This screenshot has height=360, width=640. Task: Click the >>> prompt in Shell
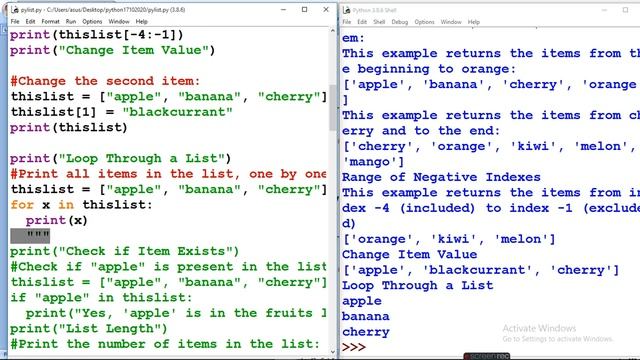point(354,347)
